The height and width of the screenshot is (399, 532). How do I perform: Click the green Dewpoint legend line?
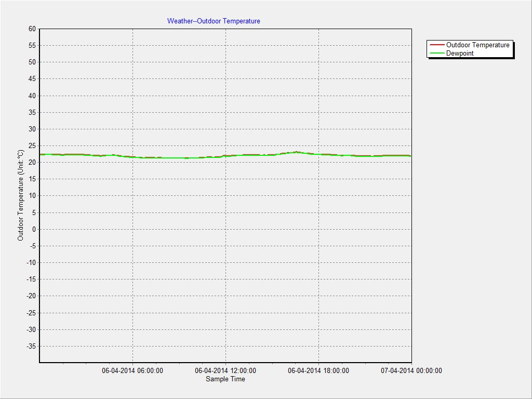click(x=437, y=54)
